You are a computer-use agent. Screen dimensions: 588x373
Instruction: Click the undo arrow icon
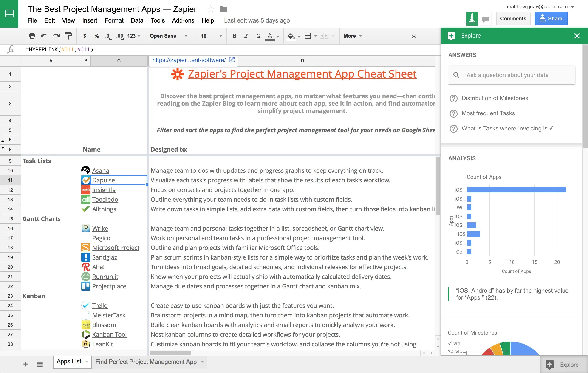pyautogui.click(x=44, y=36)
